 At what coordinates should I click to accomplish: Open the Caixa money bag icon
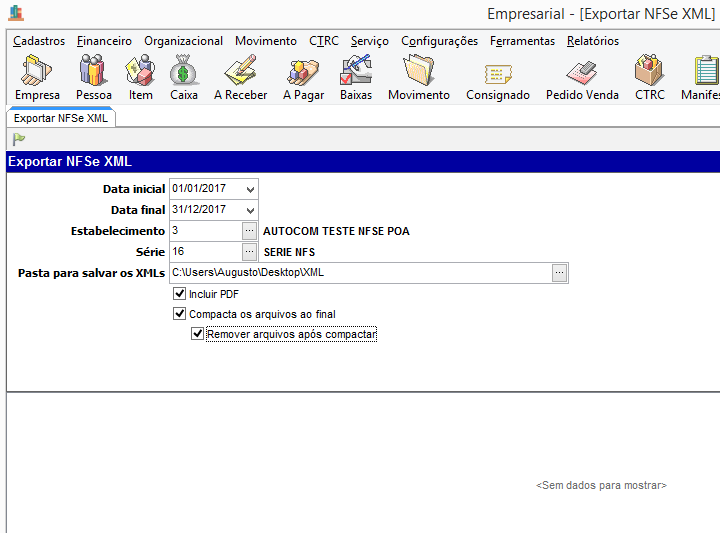[184, 78]
